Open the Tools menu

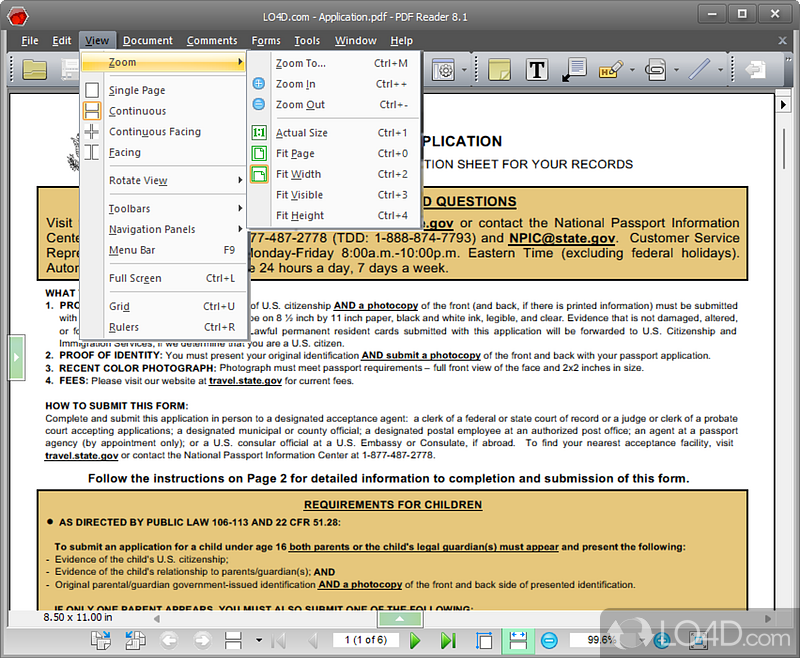coord(307,40)
